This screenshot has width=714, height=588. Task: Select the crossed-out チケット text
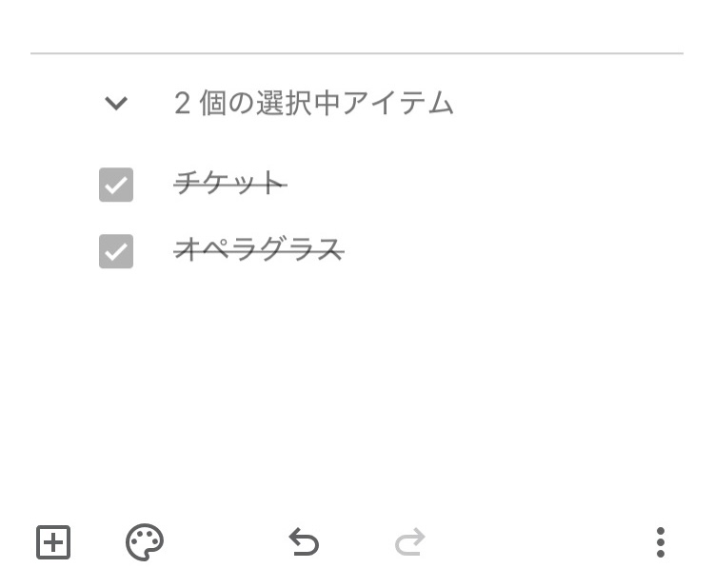pos(229,184)
